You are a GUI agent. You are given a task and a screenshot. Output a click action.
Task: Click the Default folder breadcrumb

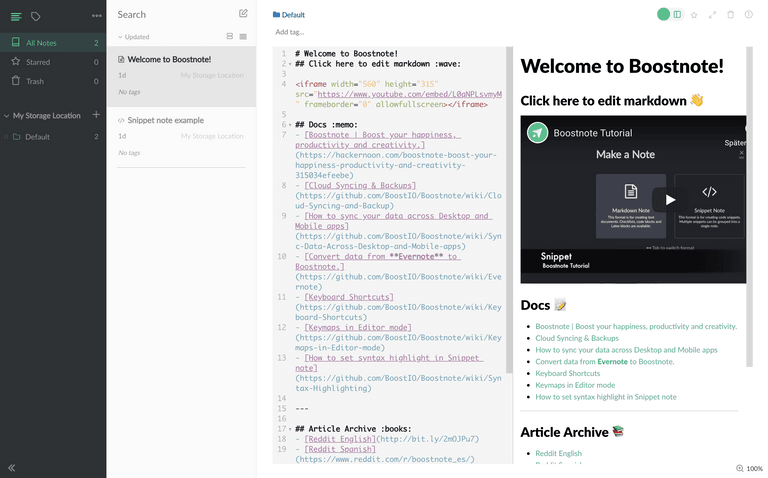coord(289,15)
